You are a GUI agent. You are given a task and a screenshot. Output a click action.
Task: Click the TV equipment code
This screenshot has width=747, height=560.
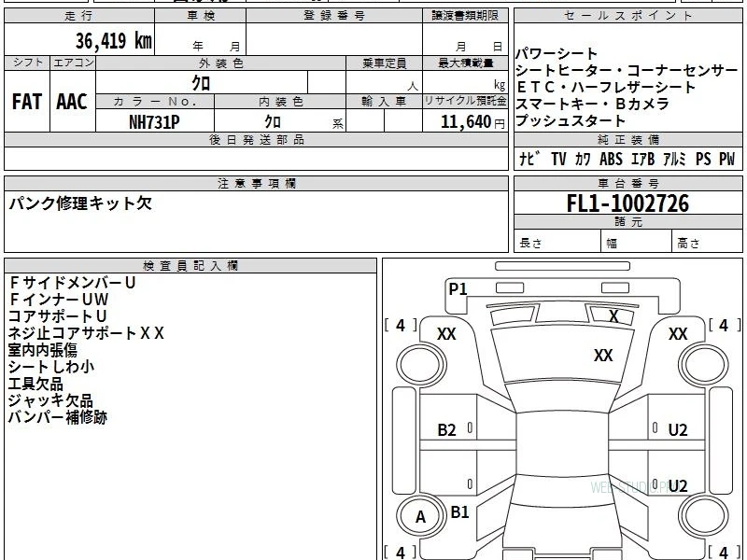558,159
